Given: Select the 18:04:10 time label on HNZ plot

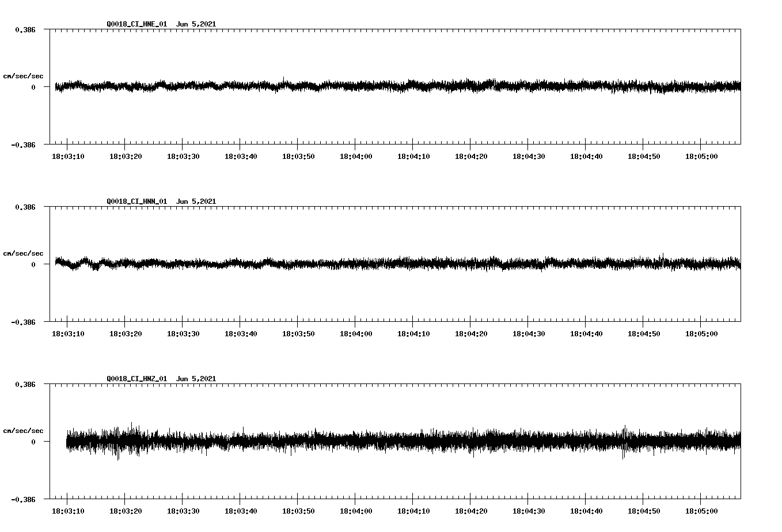Looking at the screenshot, I should 413,511.
